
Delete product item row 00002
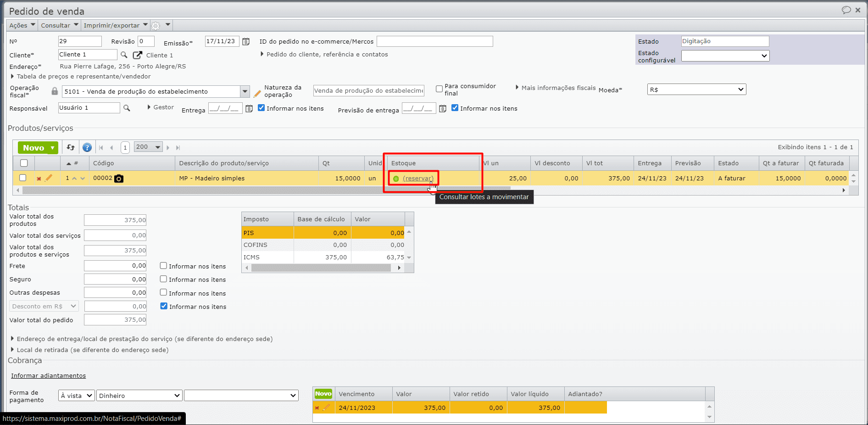coord(39,179)
